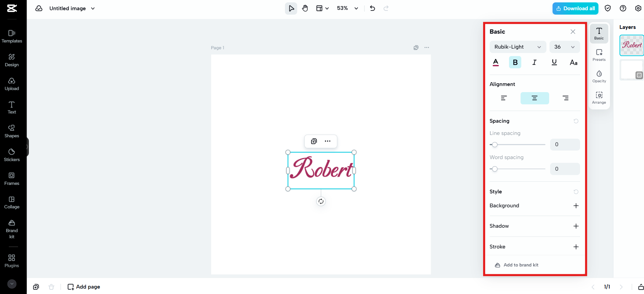The height and width of the screenshot is (294, 644).
Task: Expand the bottom sidebar chevron
Action: coord(12,284)
